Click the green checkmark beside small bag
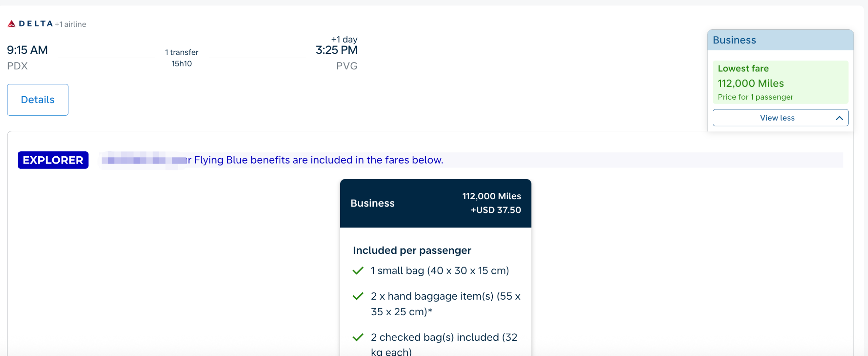 (x=358, y=271)
